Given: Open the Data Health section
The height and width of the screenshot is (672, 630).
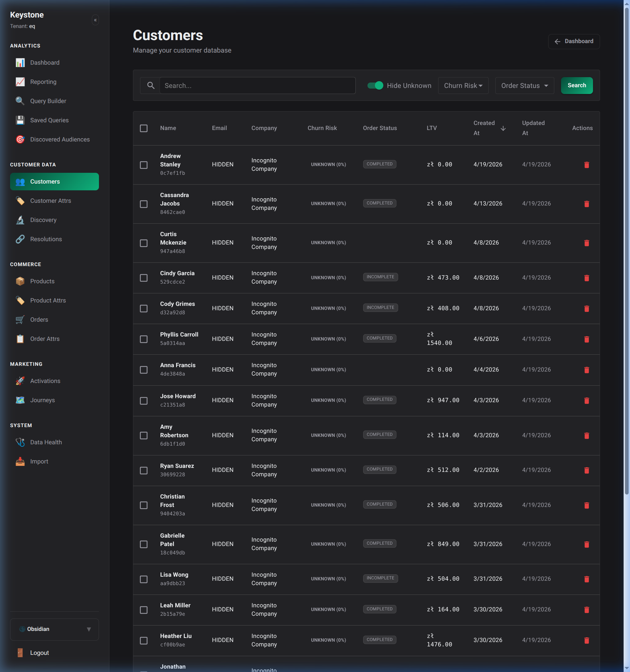Looking at the screenshot, I should 46,442.
